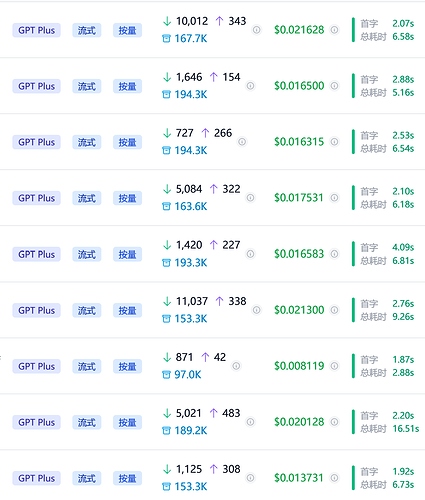Click cache icon beside 167.7K
This screenshot has height=500, width=425.
166,39
